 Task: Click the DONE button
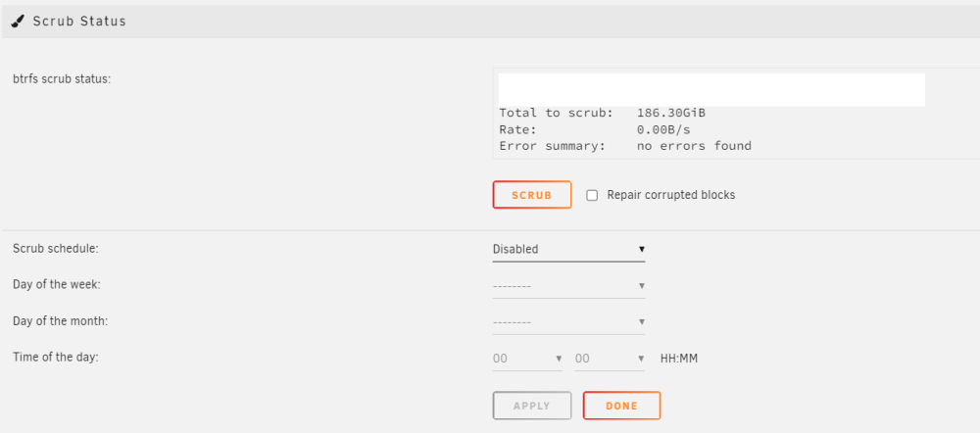point(622,406)
